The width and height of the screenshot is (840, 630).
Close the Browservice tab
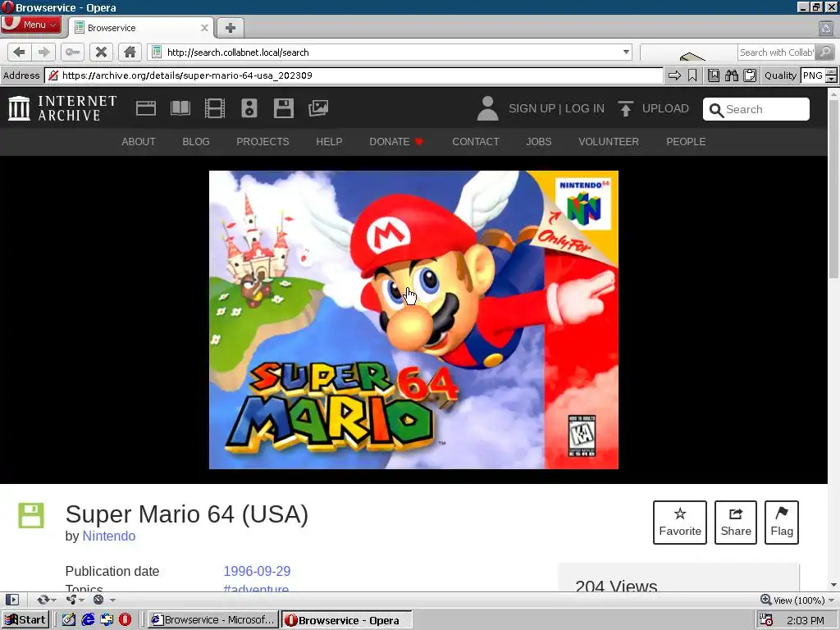coord(204,28)
